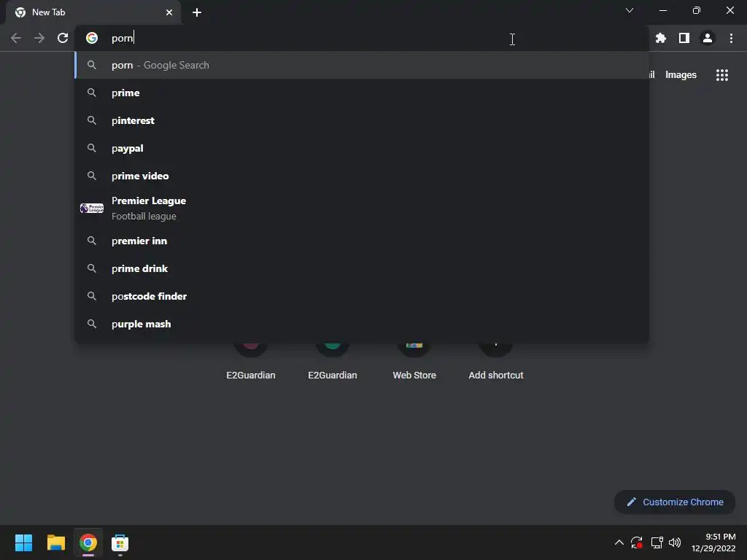
Task: Click the Google icon in the address bar
Action: coord(92,38)
